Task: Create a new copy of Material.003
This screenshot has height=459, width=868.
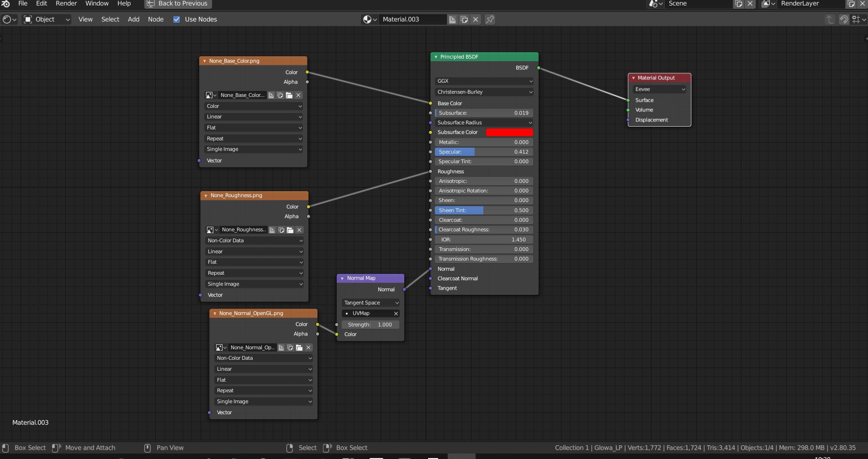Action: [464, 19]
